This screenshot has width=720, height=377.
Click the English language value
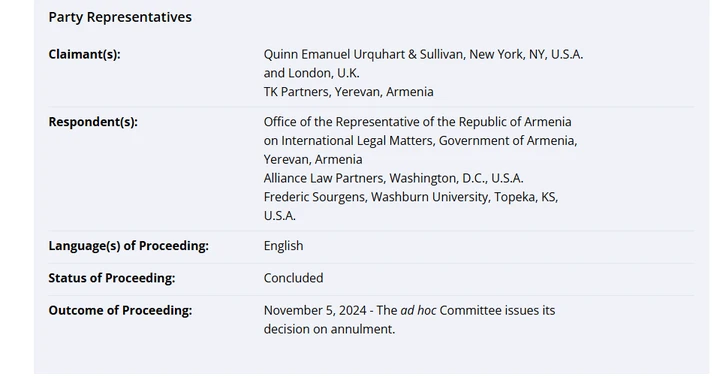pyautogui.click(x=283, y=246)
